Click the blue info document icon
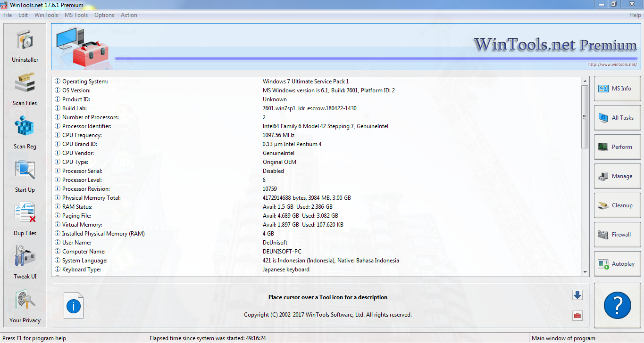The image size is (644, 343). coord(74,306)
